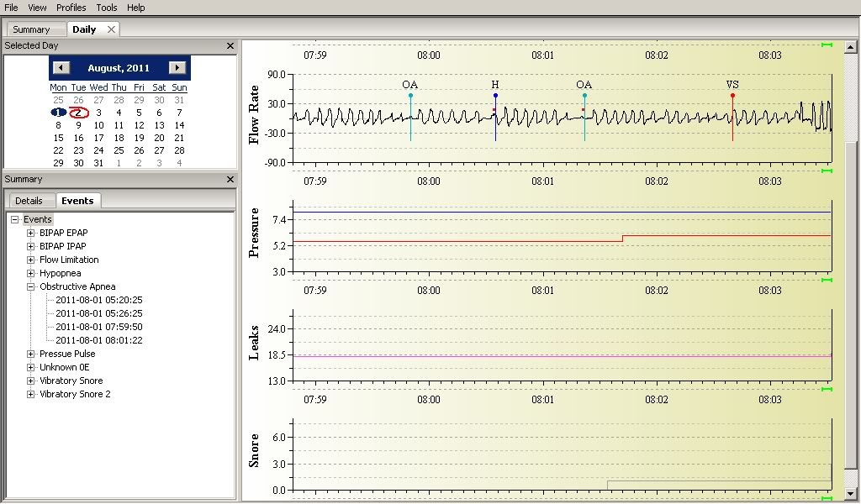Screen dimensions: 861x504
Task: Collapse the Events root tree node
Action: click(x=15, y=219)
